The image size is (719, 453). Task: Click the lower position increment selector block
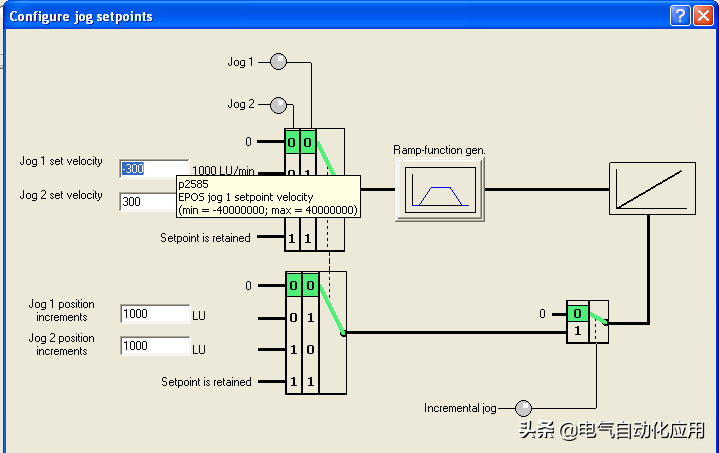pos(314,333)
